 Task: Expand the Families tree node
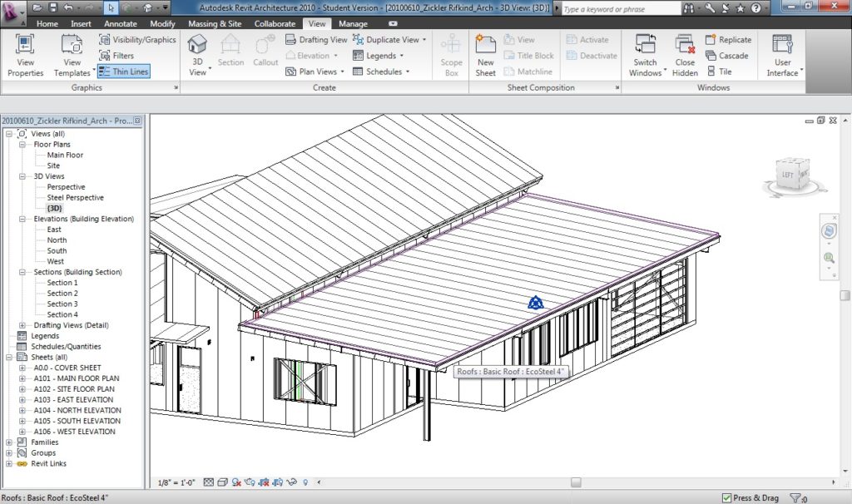[x=9, y=442]
